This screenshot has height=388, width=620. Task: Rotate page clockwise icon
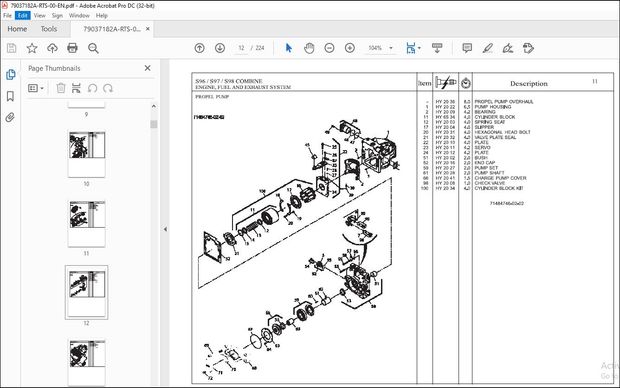point(108,88)
